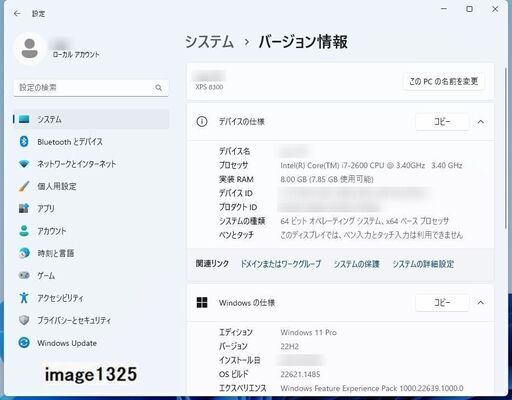The height and width of the screenshot is (400, 512).
Task: Click the search magnifier icon
Action: pos(158,88)
